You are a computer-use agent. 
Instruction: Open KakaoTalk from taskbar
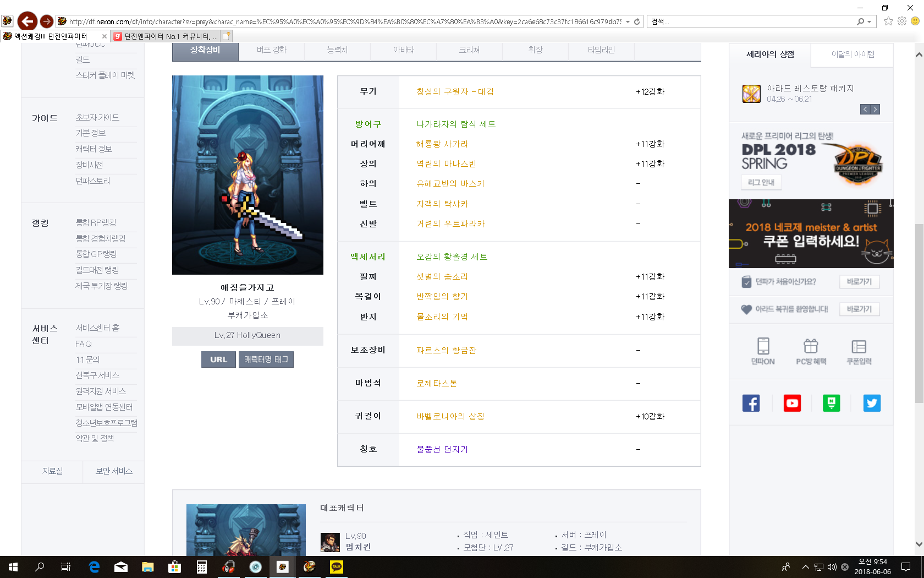click(x=337, y=567)
